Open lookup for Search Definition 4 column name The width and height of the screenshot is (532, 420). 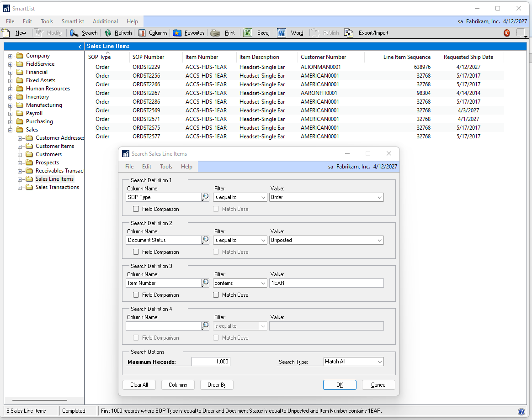click(205, 326)
